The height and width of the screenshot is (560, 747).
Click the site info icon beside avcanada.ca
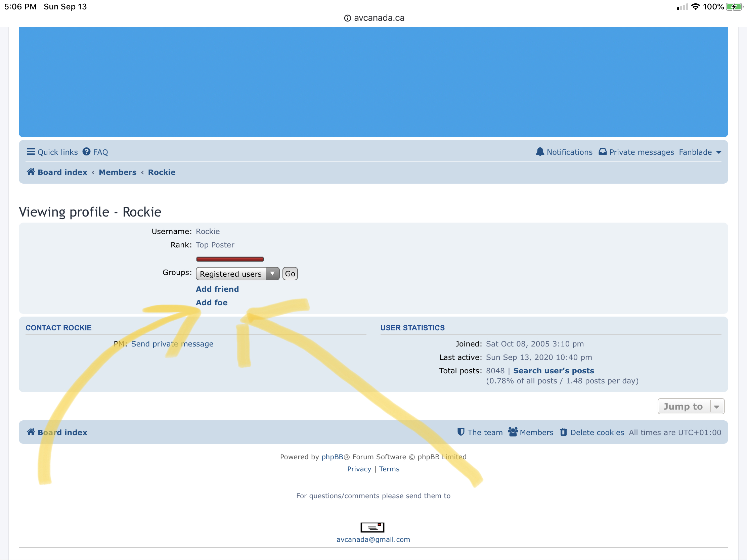click(347, 18)
